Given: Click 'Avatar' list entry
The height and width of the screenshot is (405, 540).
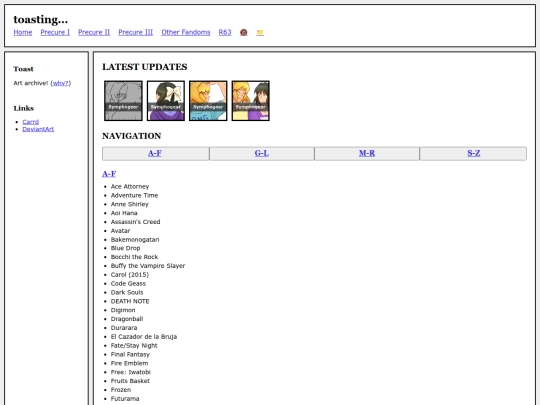Looking at the screenshot, I should [121, 231].
